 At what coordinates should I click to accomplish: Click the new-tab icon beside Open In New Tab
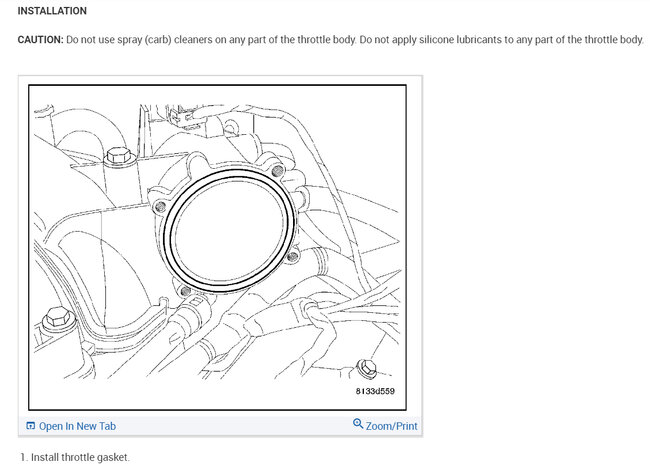(x=31, y=426)
